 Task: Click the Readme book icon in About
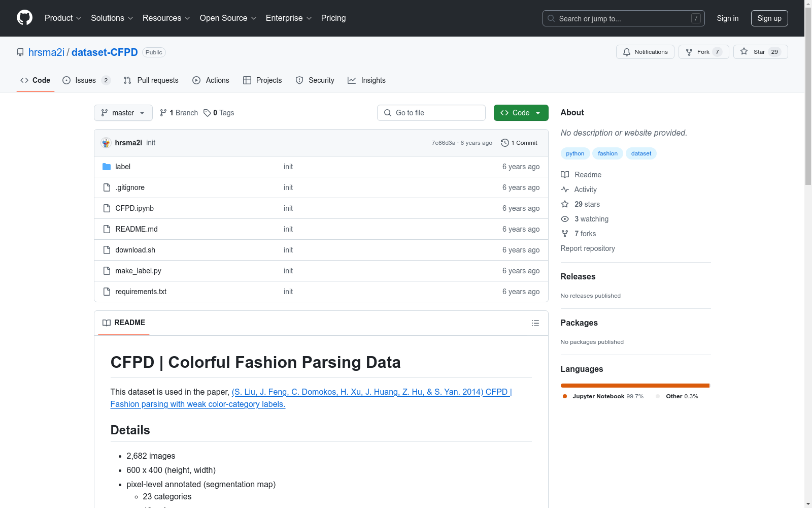(x=565, y=175)
